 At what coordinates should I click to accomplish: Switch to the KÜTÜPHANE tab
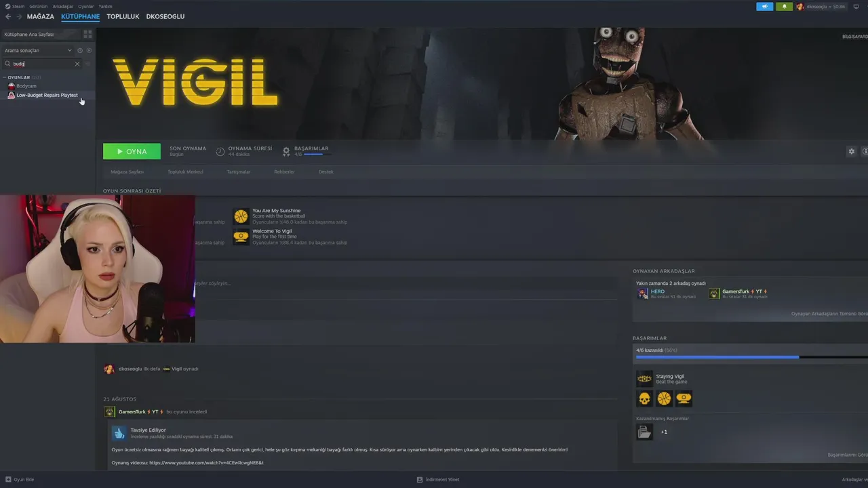click(x=80, y=16)
